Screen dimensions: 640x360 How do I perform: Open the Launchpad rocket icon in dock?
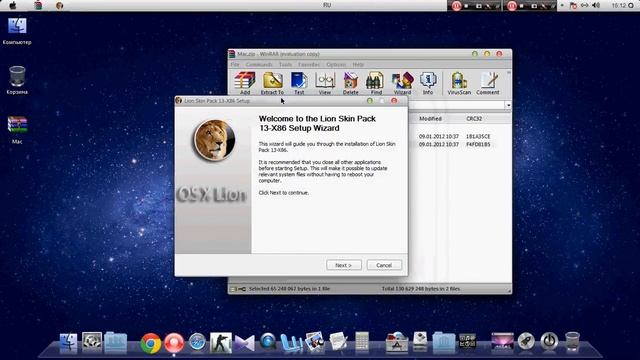tap(526, 341)
